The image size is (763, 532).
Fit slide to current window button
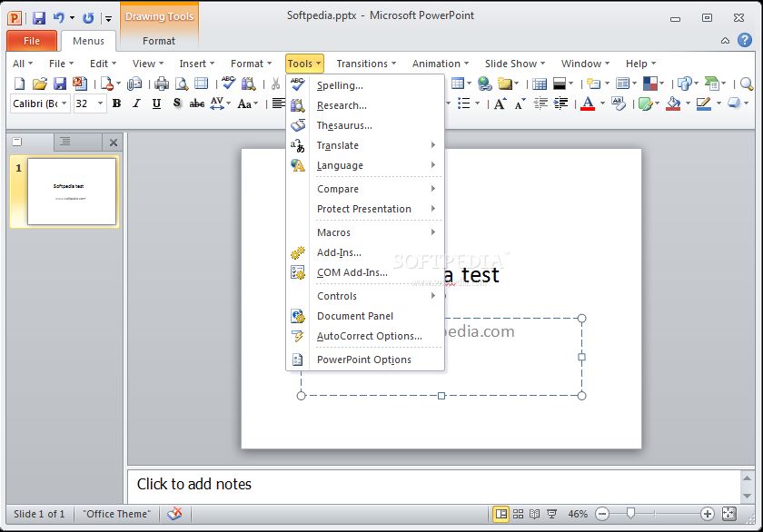[x=728, y=514]
